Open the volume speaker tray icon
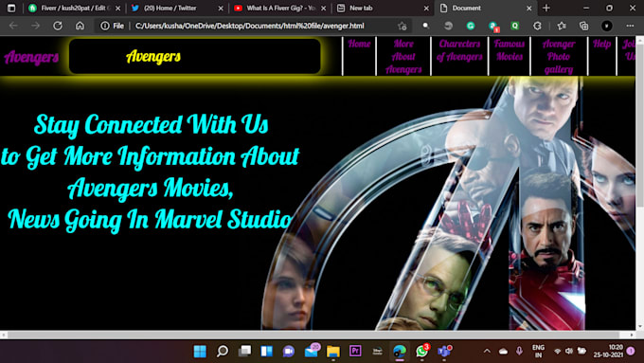 click(x=569, y=351)
